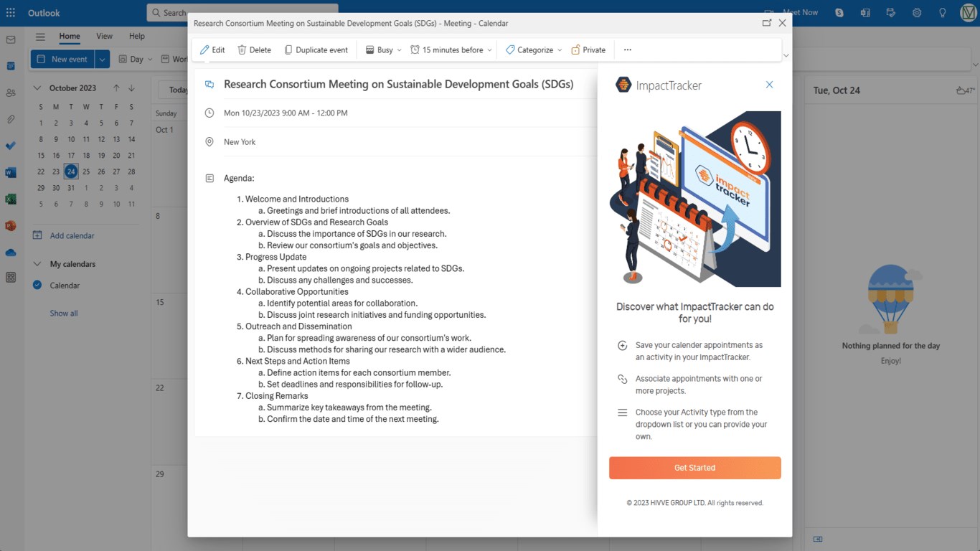Viewport: 980px width, 551px height.
Task: Select today's date 24 in mini calendar
Action: pos(71,171)
